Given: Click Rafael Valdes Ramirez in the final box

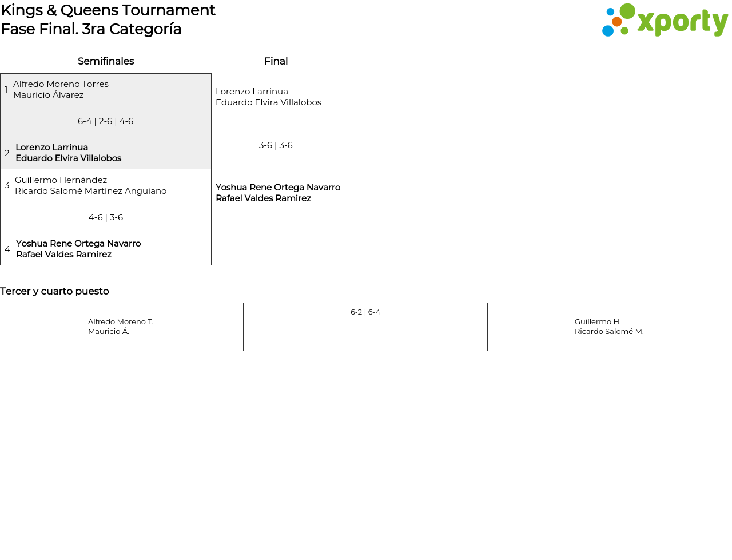Looking at the screenshot, I should click(263, 198).
